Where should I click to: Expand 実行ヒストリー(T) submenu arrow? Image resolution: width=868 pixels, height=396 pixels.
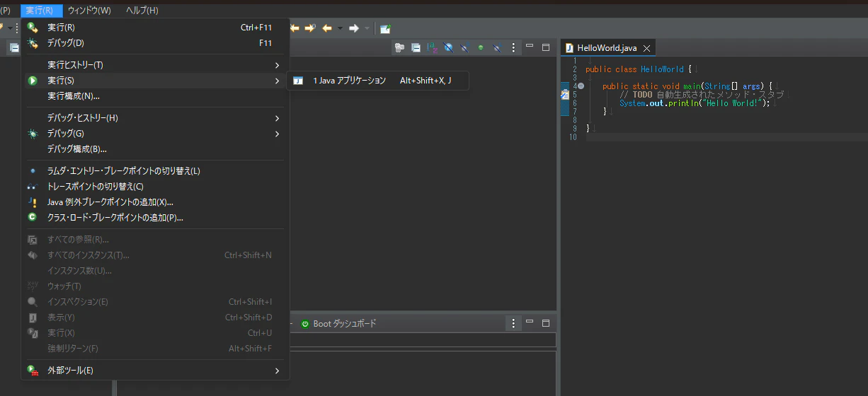coord(277,65)
